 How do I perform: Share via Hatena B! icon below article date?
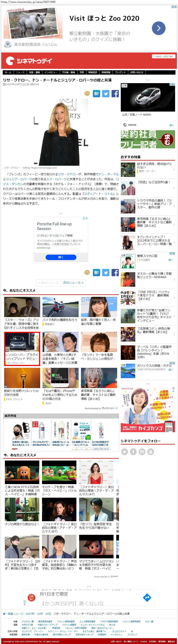click(96, 93)
